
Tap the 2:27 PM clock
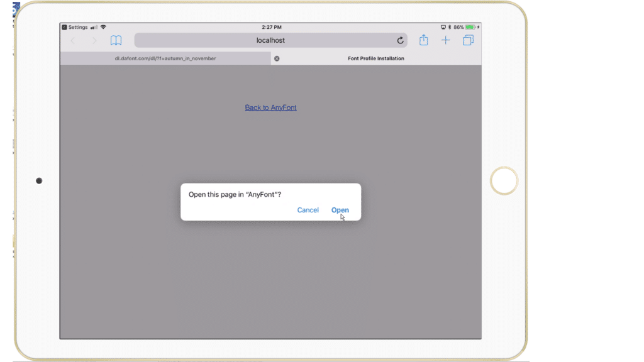point(272,27)
